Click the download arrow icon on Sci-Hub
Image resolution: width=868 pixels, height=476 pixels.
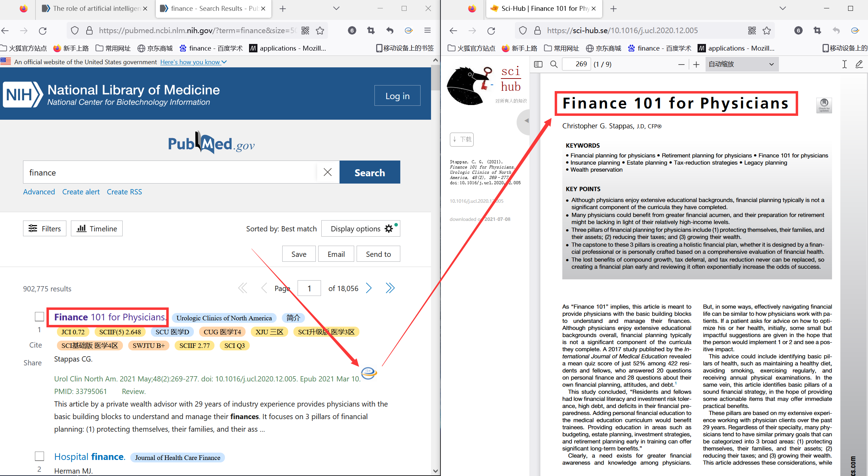pyautogui.click(x=462, y=139)
